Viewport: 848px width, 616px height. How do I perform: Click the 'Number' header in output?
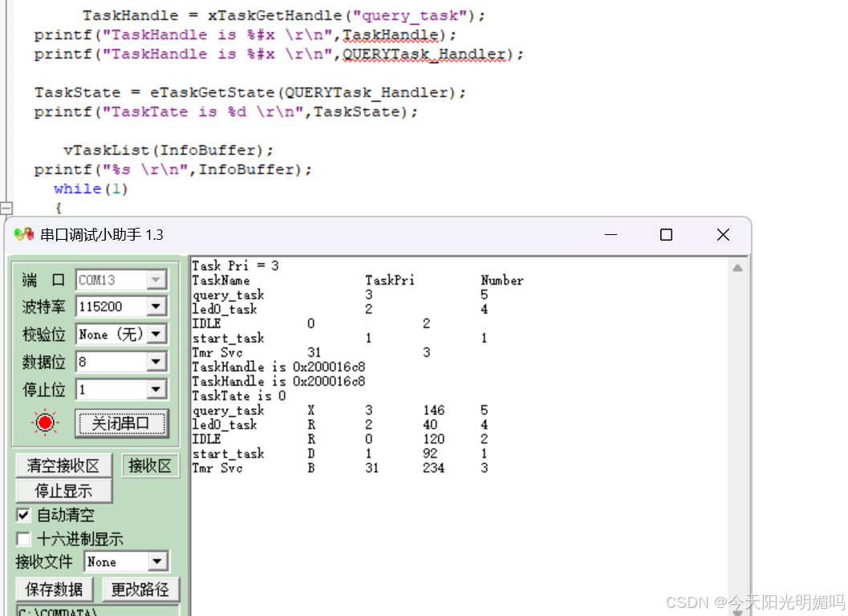tap(502, 280)
